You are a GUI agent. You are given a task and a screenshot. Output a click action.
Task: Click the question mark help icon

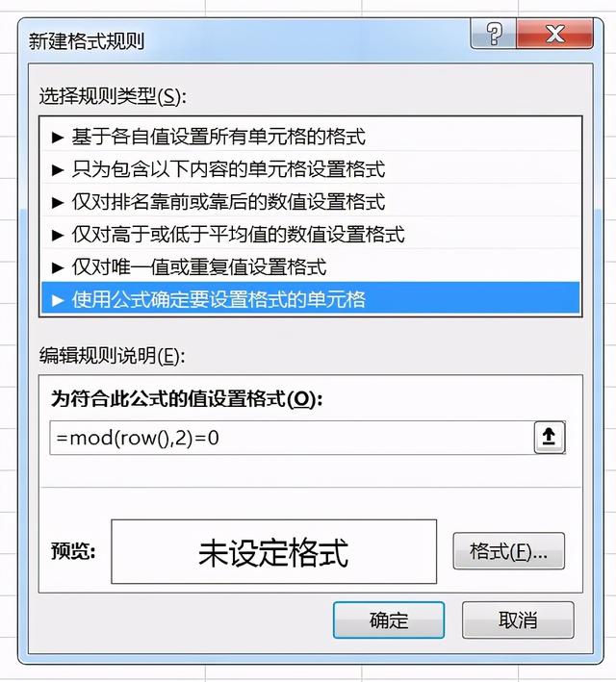pos(494,34)
